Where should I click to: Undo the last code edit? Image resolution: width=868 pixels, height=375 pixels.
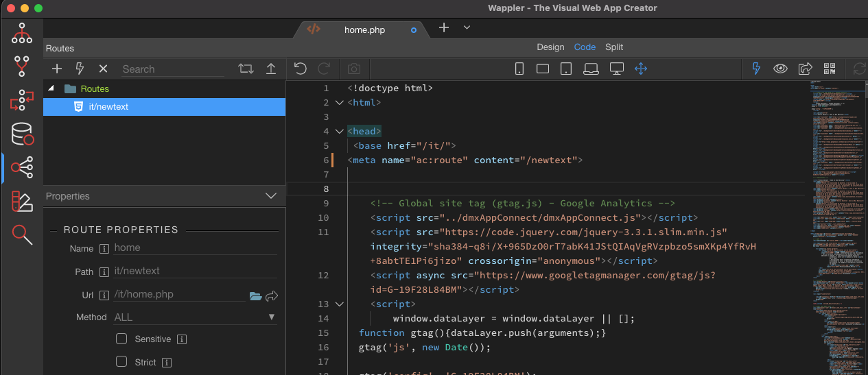coord(300,69)
